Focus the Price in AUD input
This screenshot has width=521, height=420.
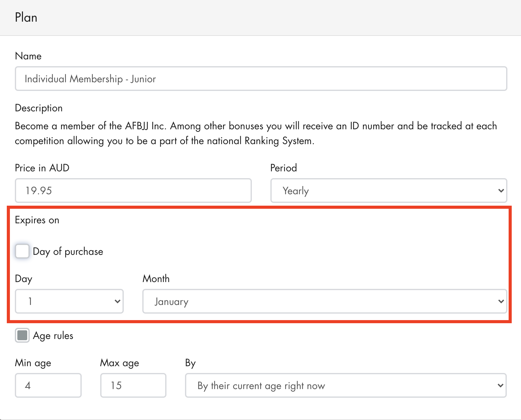(133, 191)
